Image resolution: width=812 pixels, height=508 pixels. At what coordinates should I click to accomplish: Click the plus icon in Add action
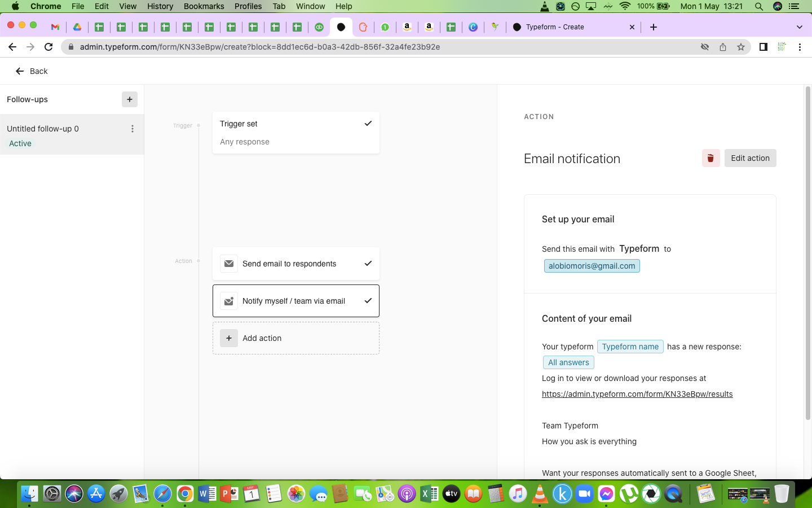(x=229, y=338)
